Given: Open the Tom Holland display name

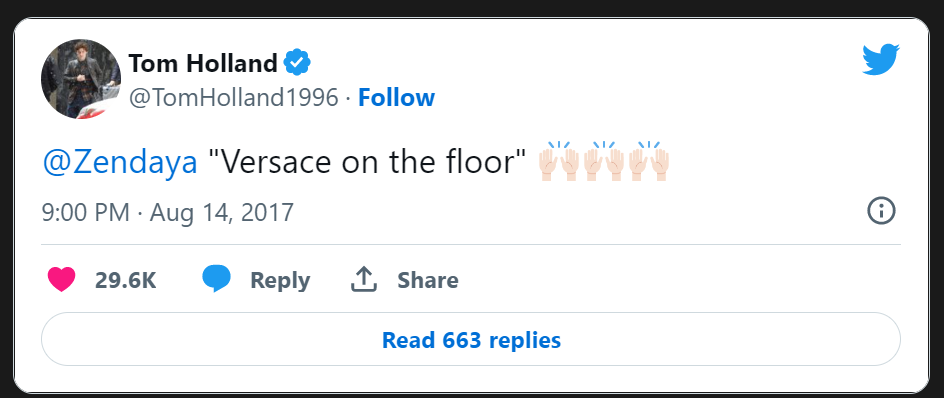Looking at the screenshot, I should pos(203,63).
